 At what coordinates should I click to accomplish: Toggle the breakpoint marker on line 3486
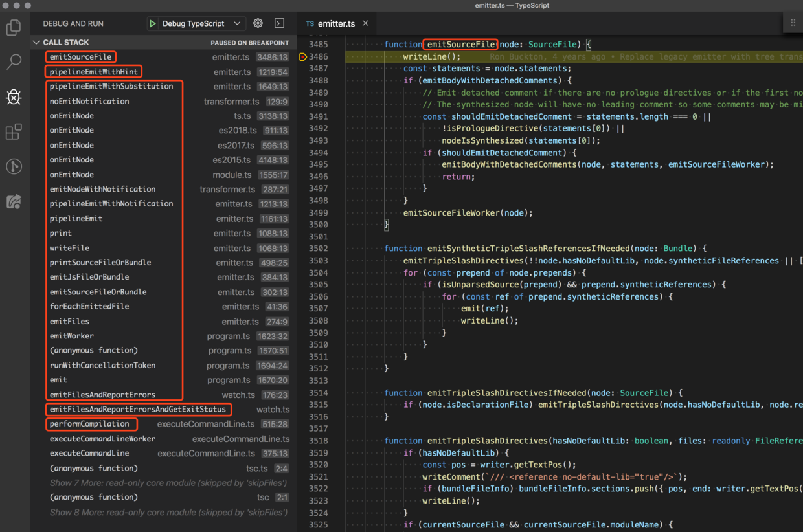(x=302, y=57)
